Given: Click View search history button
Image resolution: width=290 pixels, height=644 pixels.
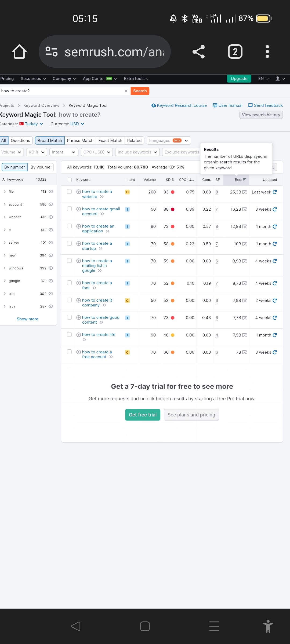Looking at the screenshot, I should [x=261, y=115].
